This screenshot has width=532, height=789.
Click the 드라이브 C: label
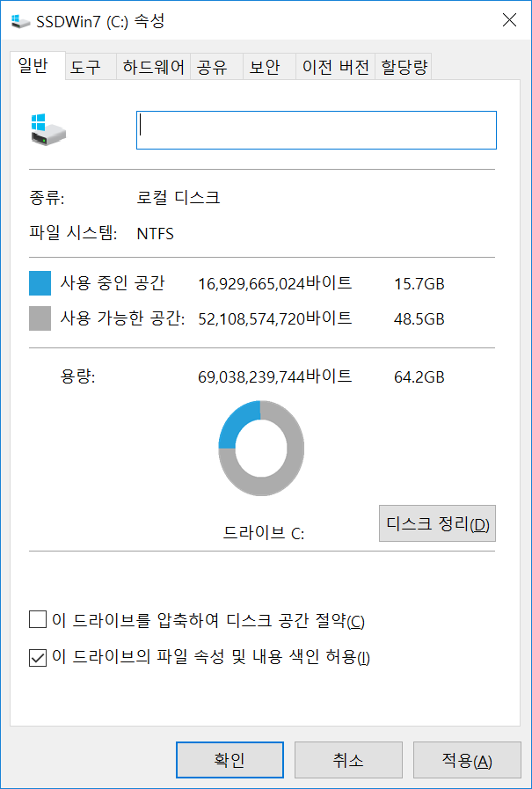click(x=264, y=533)
